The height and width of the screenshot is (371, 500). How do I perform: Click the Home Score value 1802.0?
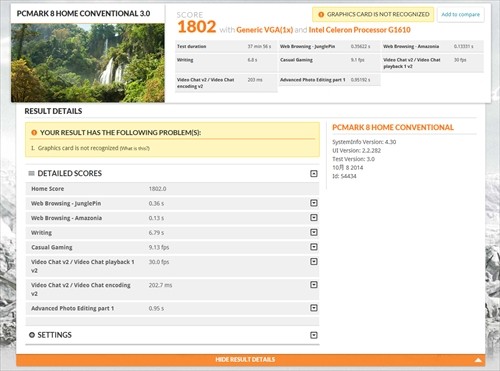click(157, 189)
